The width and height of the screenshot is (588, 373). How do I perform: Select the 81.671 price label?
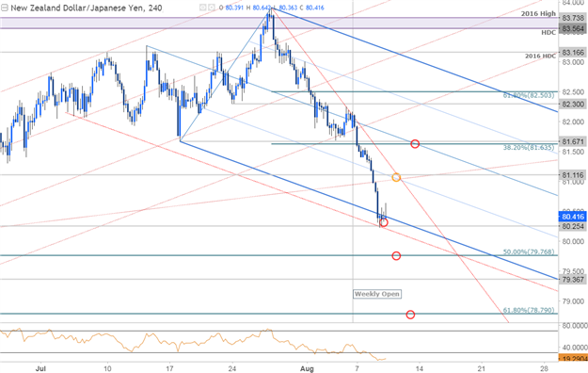pyautogui.click(x=573, y=141)
